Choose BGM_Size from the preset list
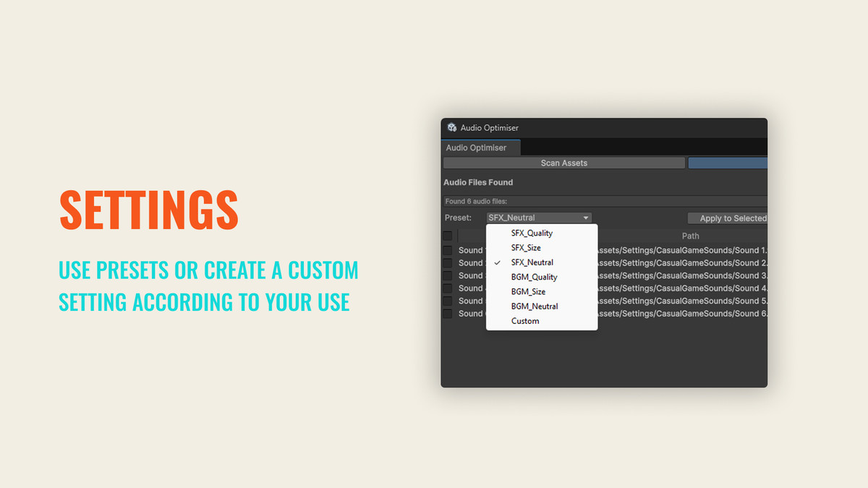 (542, 291)
